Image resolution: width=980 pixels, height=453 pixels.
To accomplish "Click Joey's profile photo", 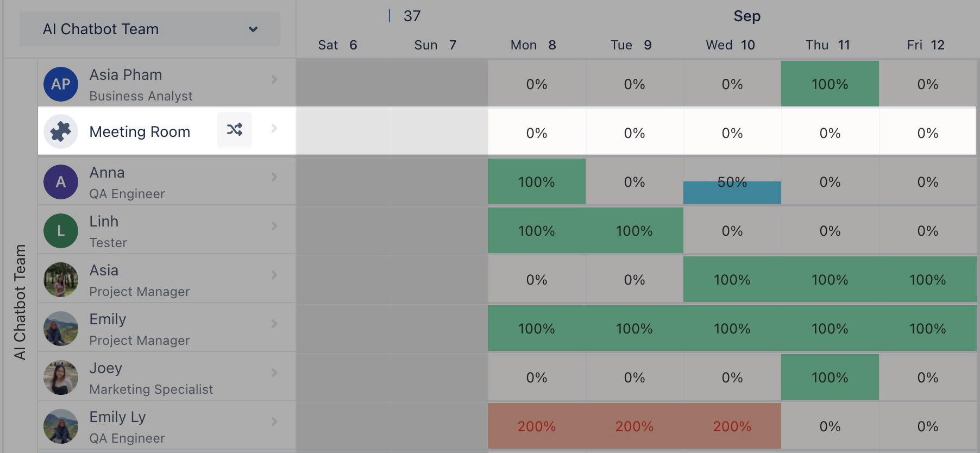I will point(61,377).
